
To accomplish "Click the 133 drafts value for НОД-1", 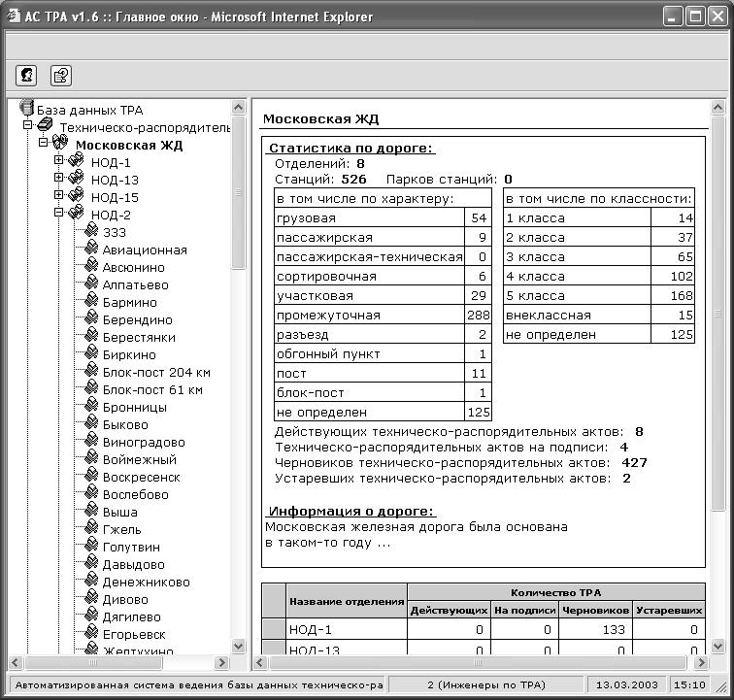I will (595, 629).
